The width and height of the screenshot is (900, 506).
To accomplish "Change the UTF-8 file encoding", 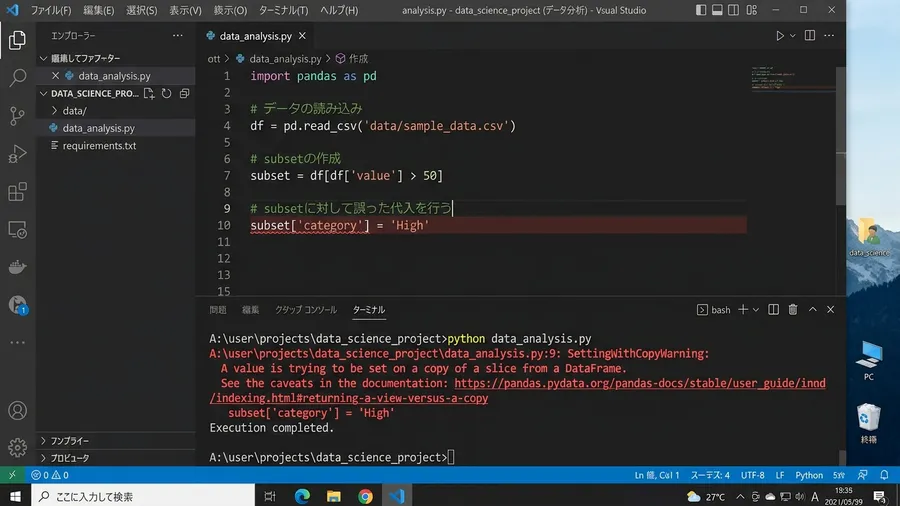I will coord(752,475).
